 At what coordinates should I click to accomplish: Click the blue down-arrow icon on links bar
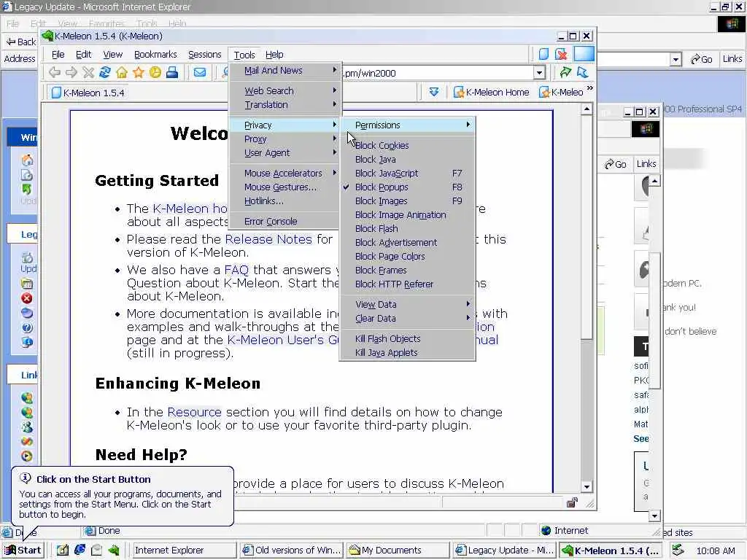click(x=434, y=92)
